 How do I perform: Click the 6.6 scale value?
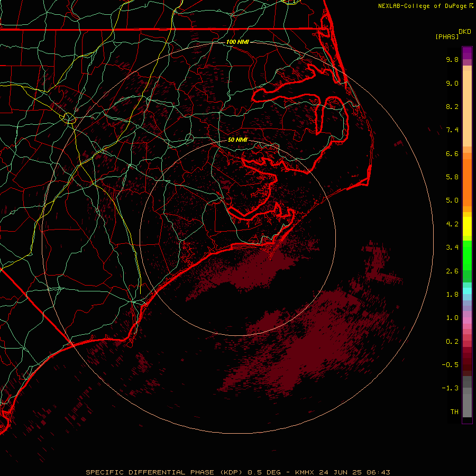point(452,153)
